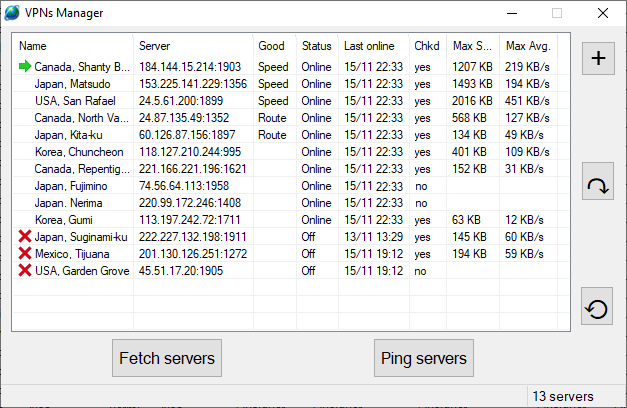Click green arrow beside Canada, Shanty Bay
The height and width of the screenshot is (408, 627).
click(x=25, y=67)
